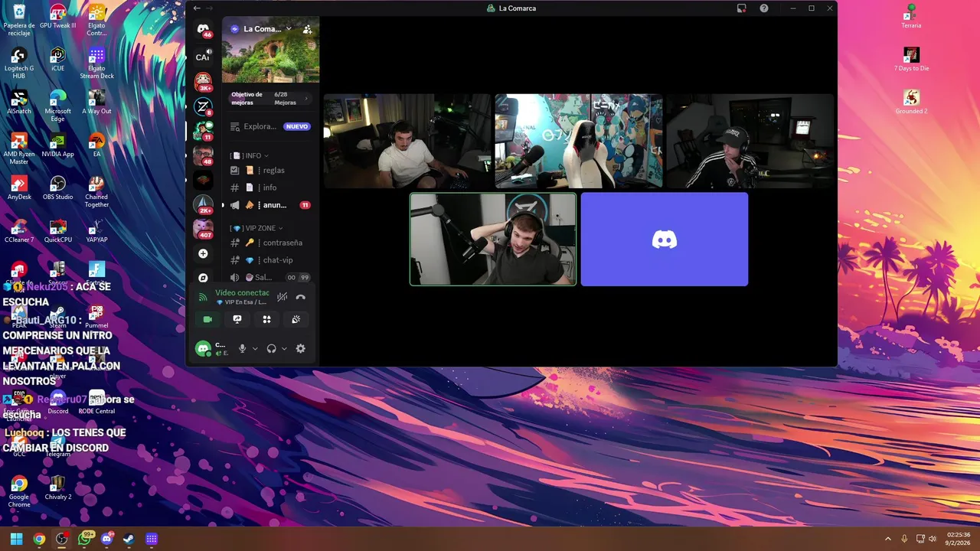Open Discord inbox icon in title bar
Viewport: 980px width, 551px height.
pos(741,8)
